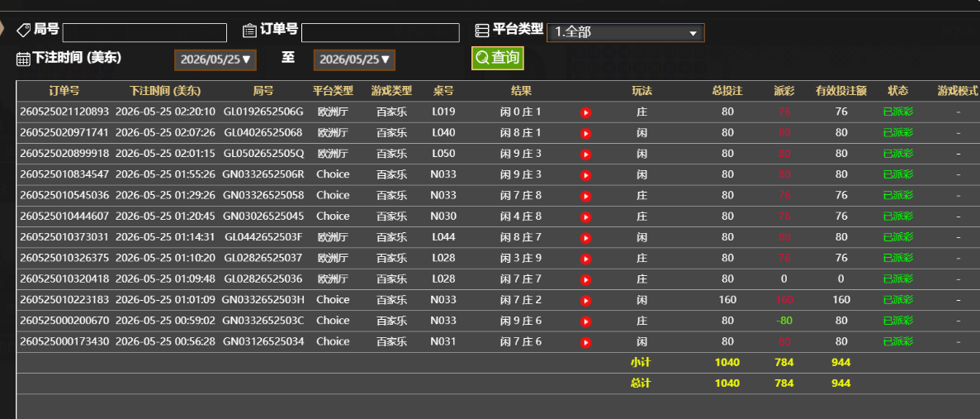980x419 pixels.
Task: Play video for order 260525010444607
Action: [x=585, y=217]
